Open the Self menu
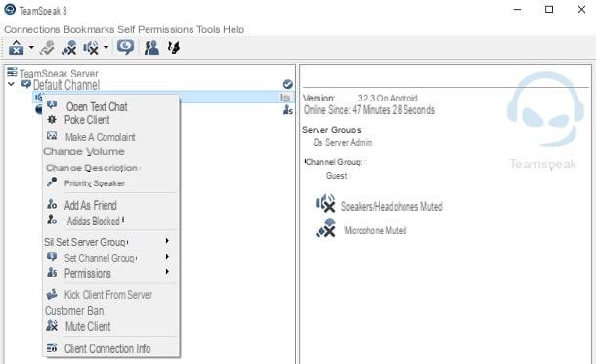The image size is (596, 364). point(126,29)
